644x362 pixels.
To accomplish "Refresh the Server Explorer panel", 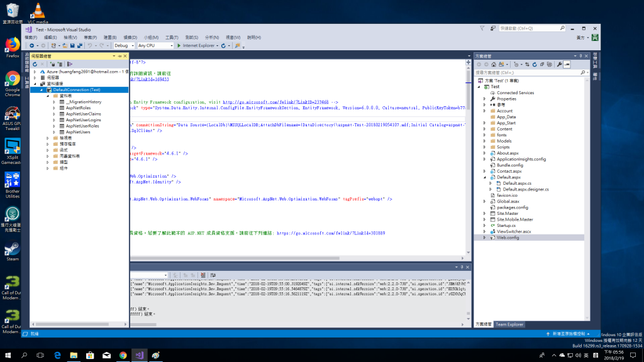I will point(35,64).
